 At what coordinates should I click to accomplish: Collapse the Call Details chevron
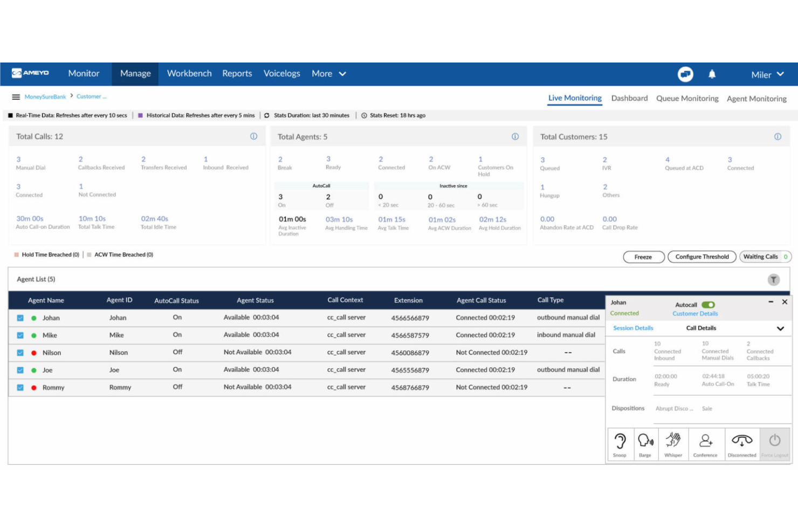coord(780,328)
